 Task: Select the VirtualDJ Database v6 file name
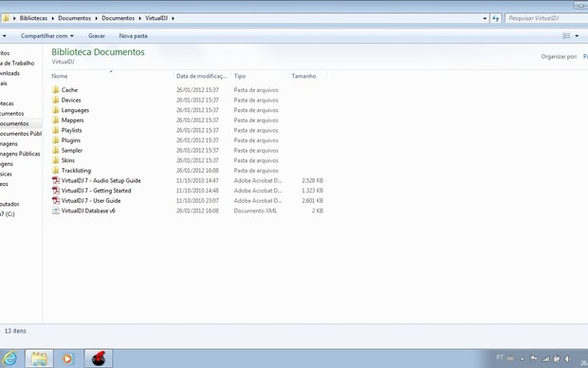pyautogui.click(x=88, y=211)
